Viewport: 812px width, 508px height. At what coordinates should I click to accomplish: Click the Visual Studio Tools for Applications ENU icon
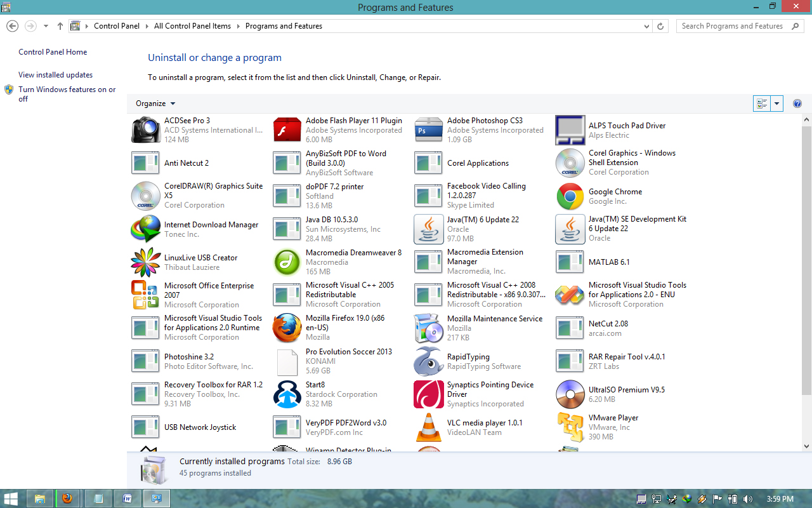click(570, 295)
